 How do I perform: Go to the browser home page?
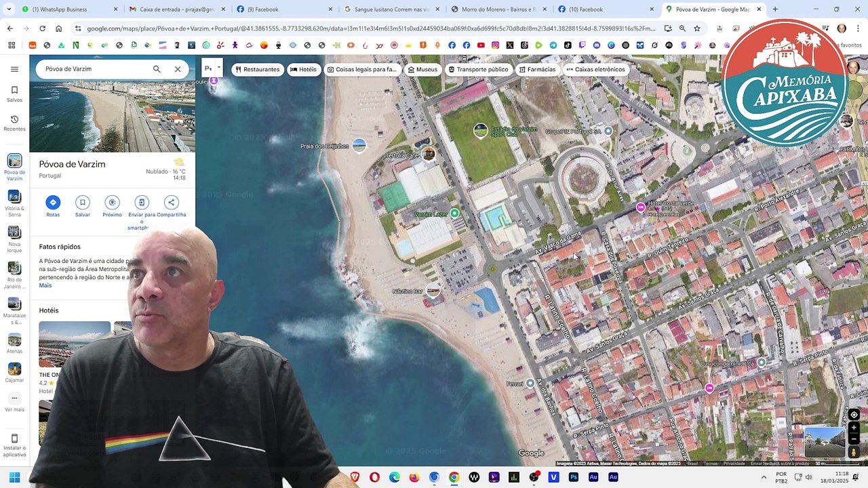tap(58, 28)
